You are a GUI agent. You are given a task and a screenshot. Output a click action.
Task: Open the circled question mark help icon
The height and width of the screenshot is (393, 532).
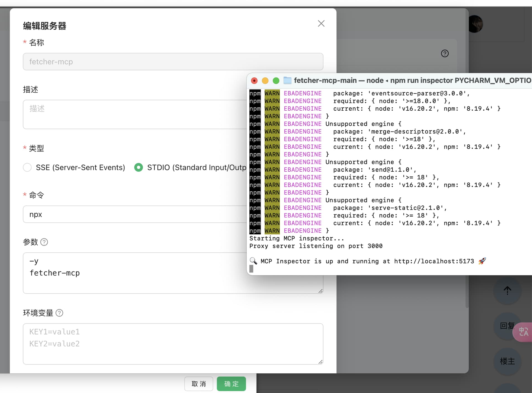click(445, 54)
